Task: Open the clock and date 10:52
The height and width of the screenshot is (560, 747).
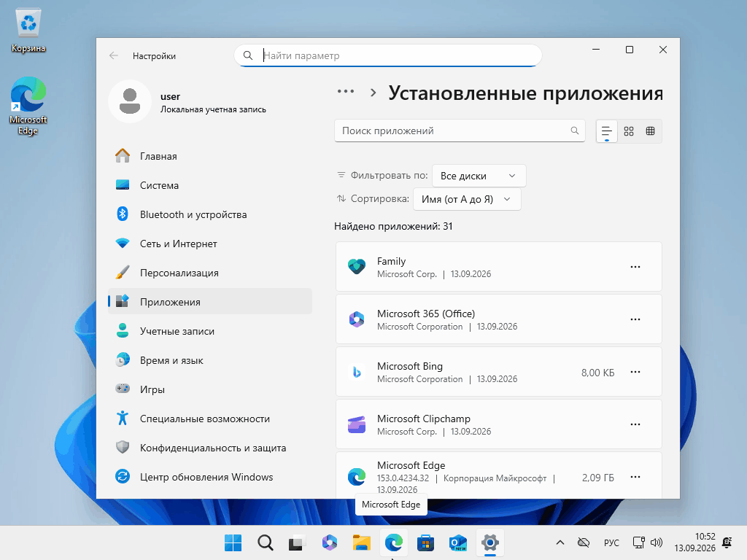Action: click(x=695, y=542)
